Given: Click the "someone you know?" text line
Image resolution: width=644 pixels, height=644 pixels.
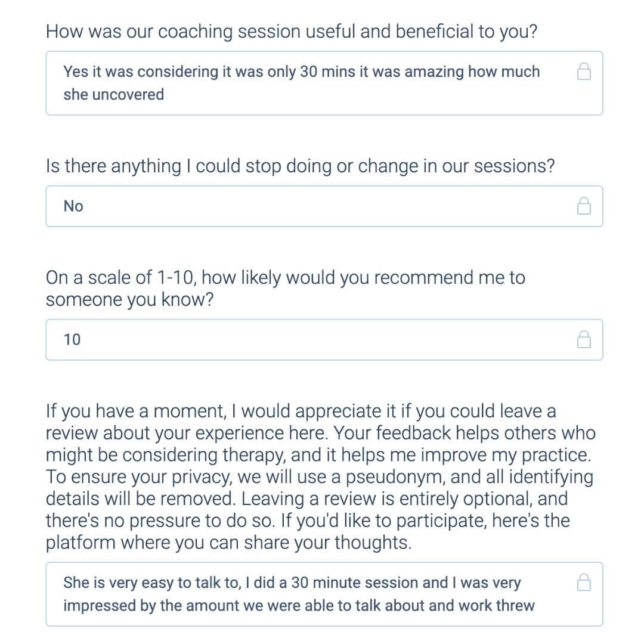Looking at the screenshot, I should (x=129, y=300).
